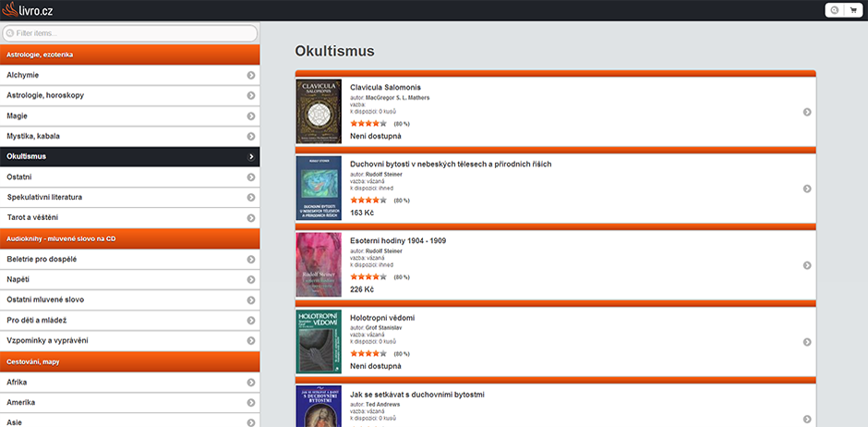Open the Clavicula Salomonis book title
The width and height of the screenshot is (868, 427).
[x=385, y=88]
